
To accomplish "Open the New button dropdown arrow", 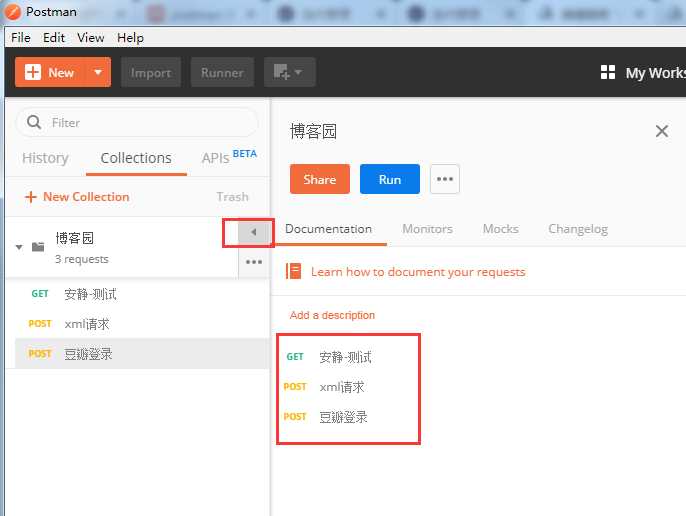I will click(x=99, y=72).
